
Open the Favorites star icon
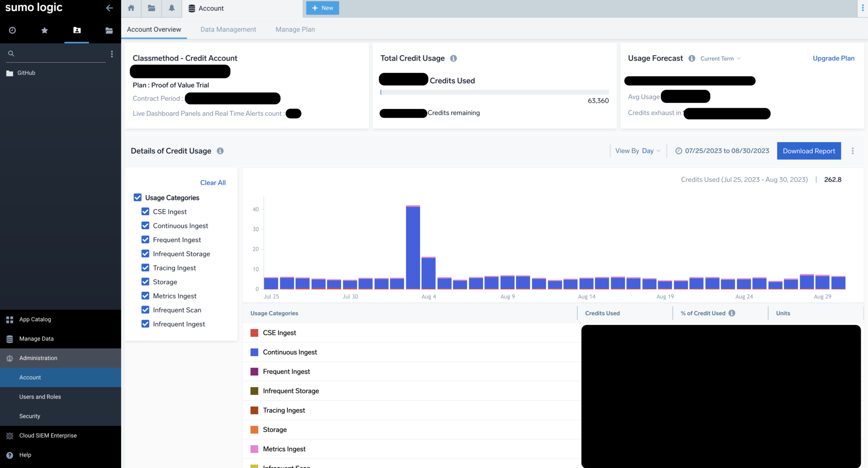pyautogui.click(x=44, y=30)
